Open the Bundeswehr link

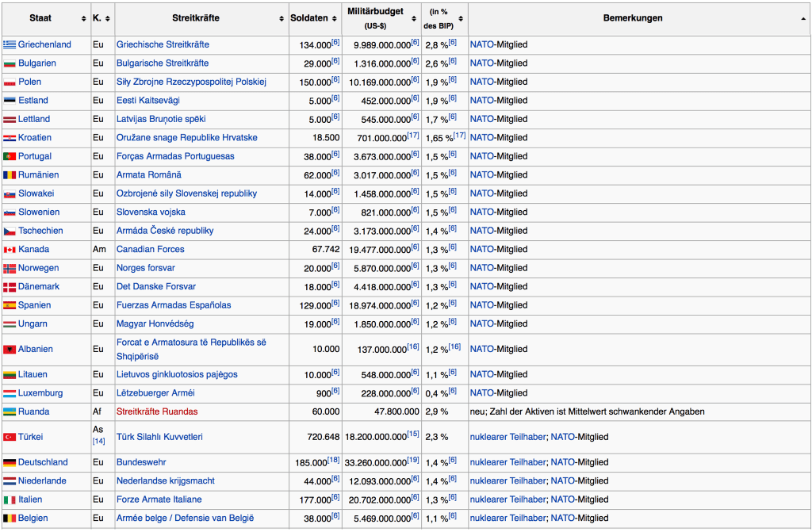(140, 462)
